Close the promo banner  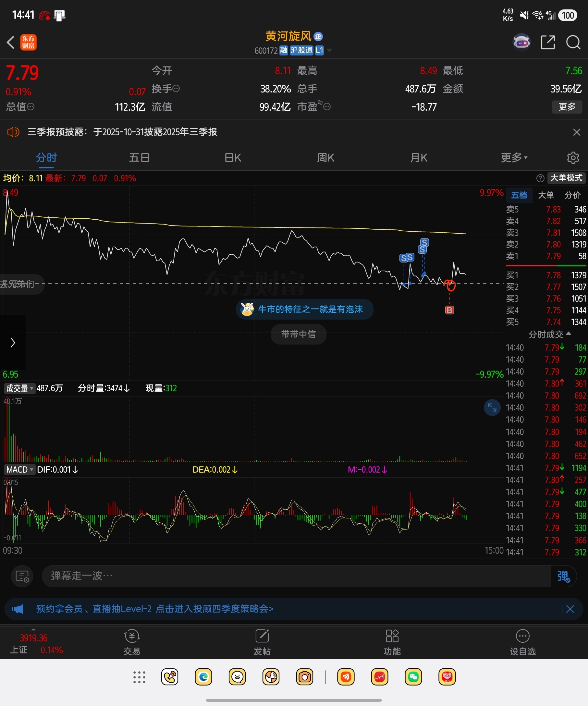tap(570, 609)
